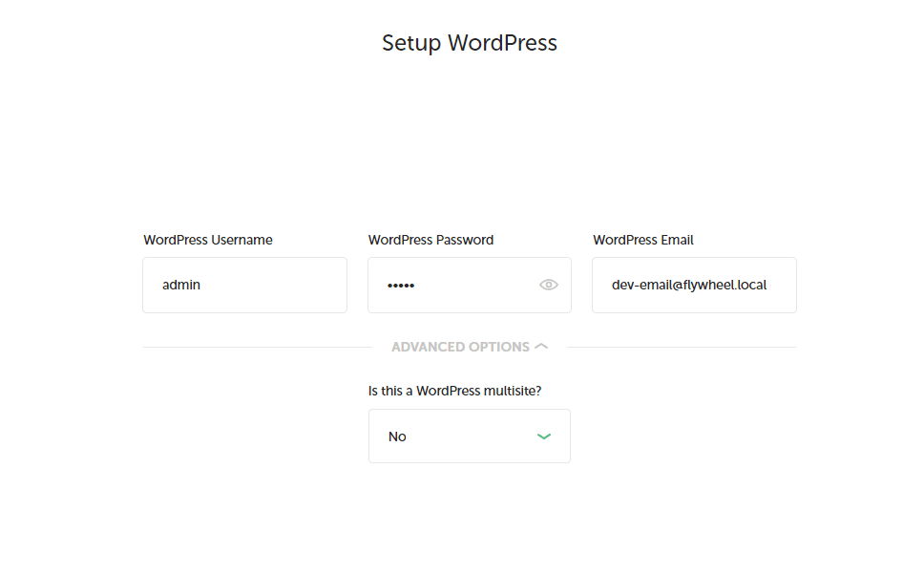Select the WordPress Email input field
This screenshot has width=924, height=575.
[694, 285]
